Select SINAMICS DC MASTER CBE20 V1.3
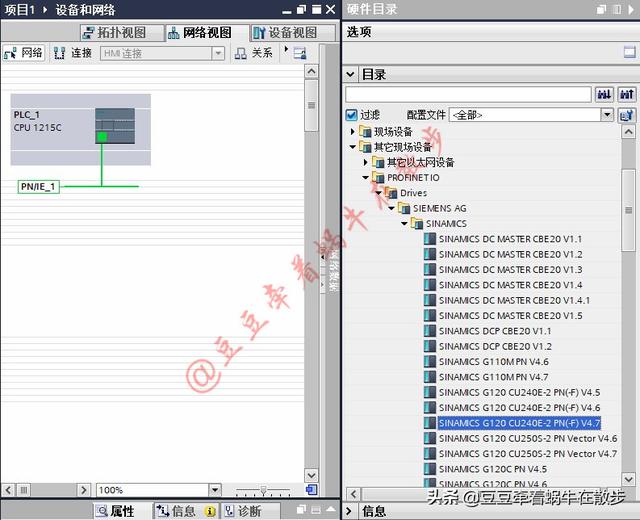The image size is (640, 520). [511, 270]
